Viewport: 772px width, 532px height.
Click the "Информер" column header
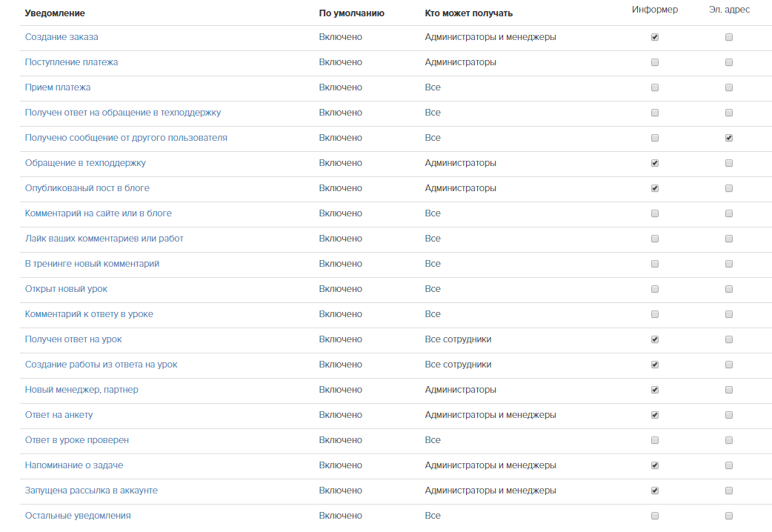(655, 10)
